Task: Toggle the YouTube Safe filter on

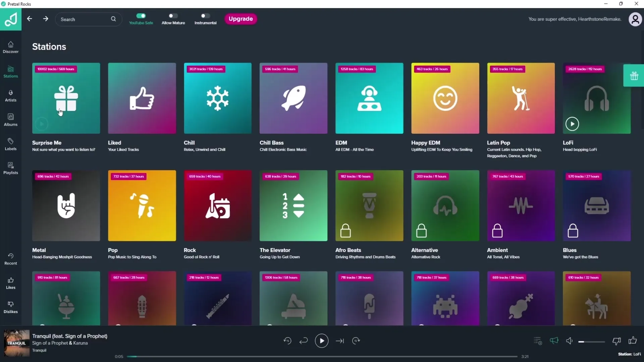Action: [x=141, y=16]
